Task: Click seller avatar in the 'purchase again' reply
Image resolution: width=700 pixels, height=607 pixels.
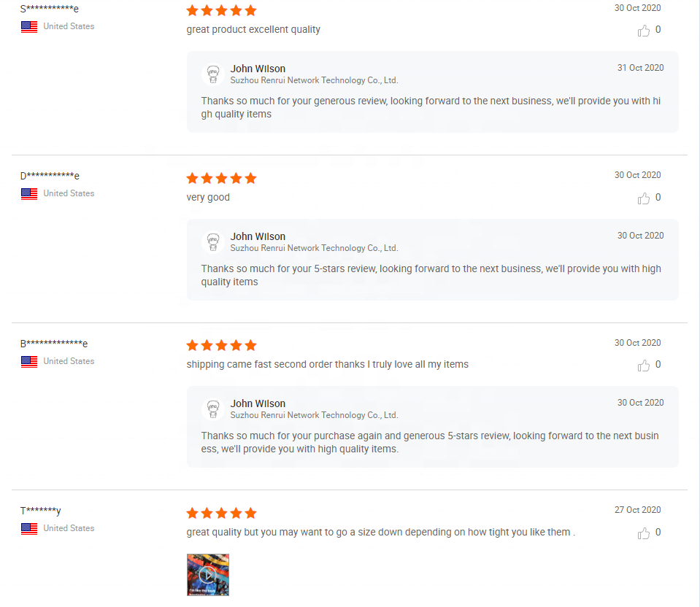Action: (x=213, y=409)
